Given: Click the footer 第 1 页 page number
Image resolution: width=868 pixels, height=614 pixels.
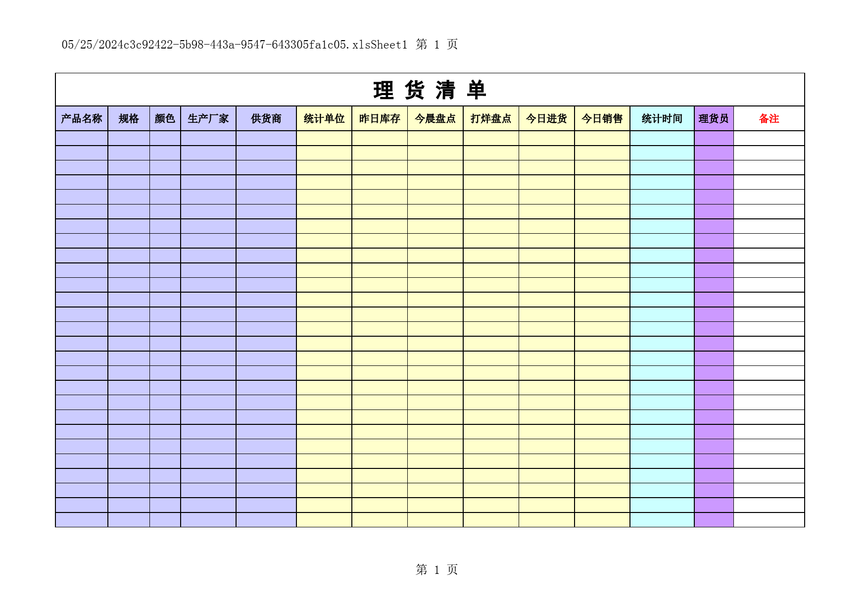Looking at the screenshot, I should point(436,569).
